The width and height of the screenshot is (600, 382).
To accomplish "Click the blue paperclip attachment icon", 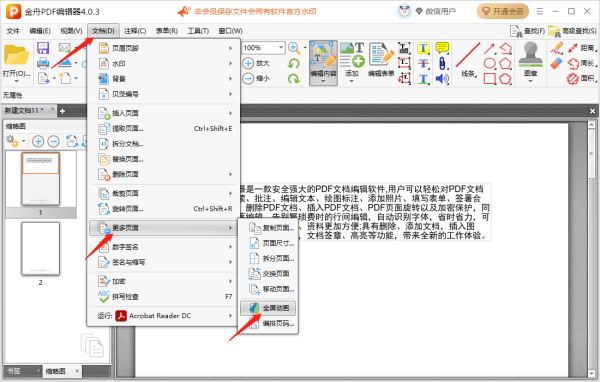I will click(x=442, y=63).
